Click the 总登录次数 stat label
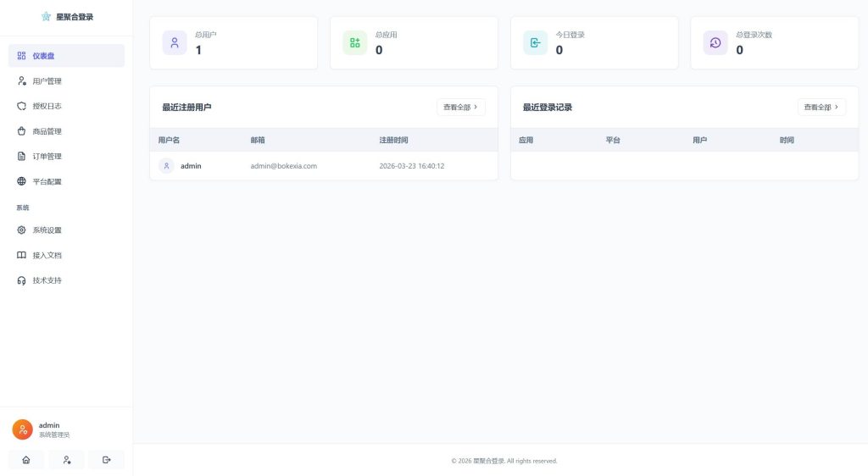Viewport: 868px width, 476px height. point(754,35)
